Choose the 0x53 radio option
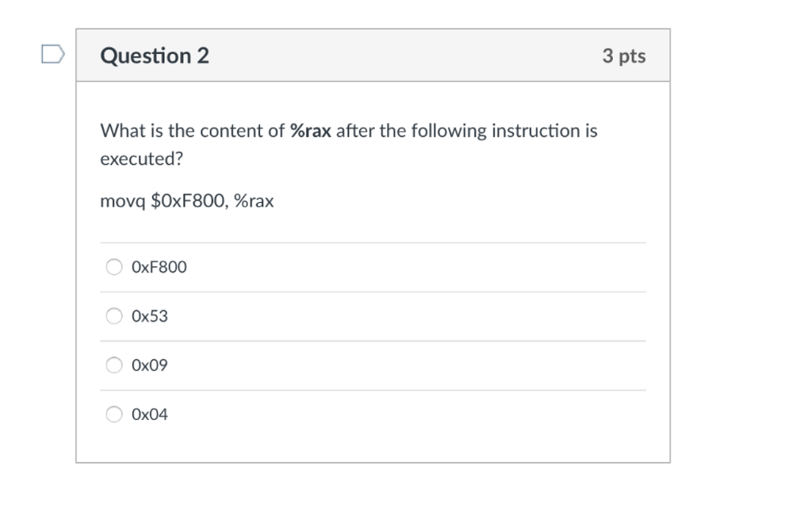Image resolution: width=812 pixels, height=512 pixels. coord(115,316)
